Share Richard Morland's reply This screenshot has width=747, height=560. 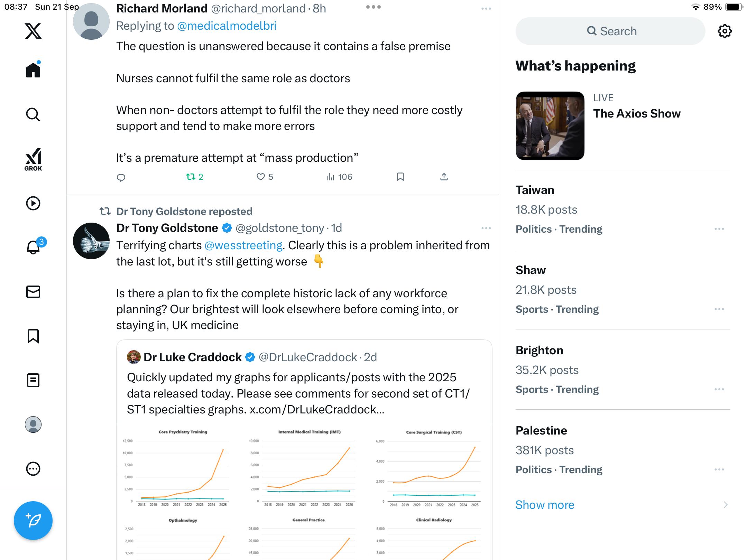(x=444, y=177)
